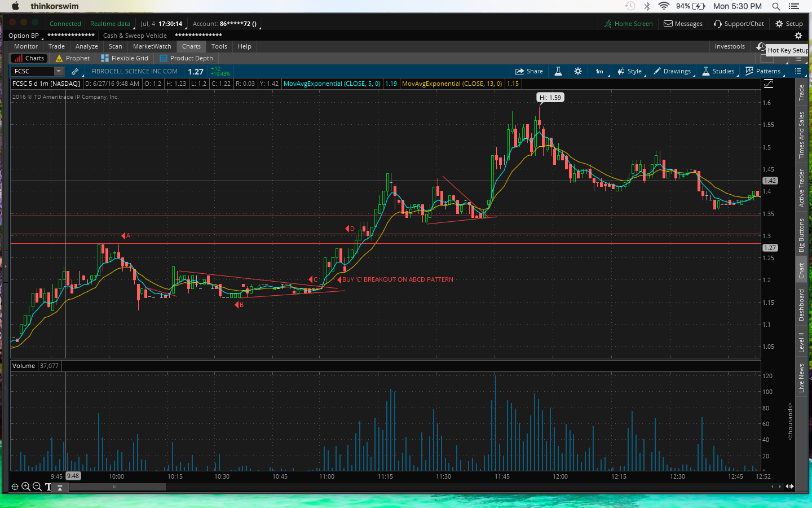The width and height of the screenshot is (812, 508).
Task: Select the crosshair pan tool icon
Action: click(15, 487)
